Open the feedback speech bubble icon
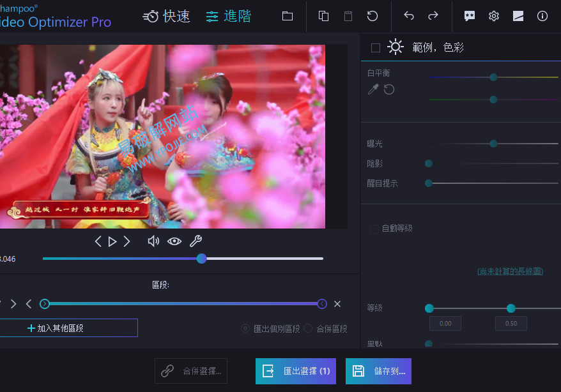 (x=470, y=16)
